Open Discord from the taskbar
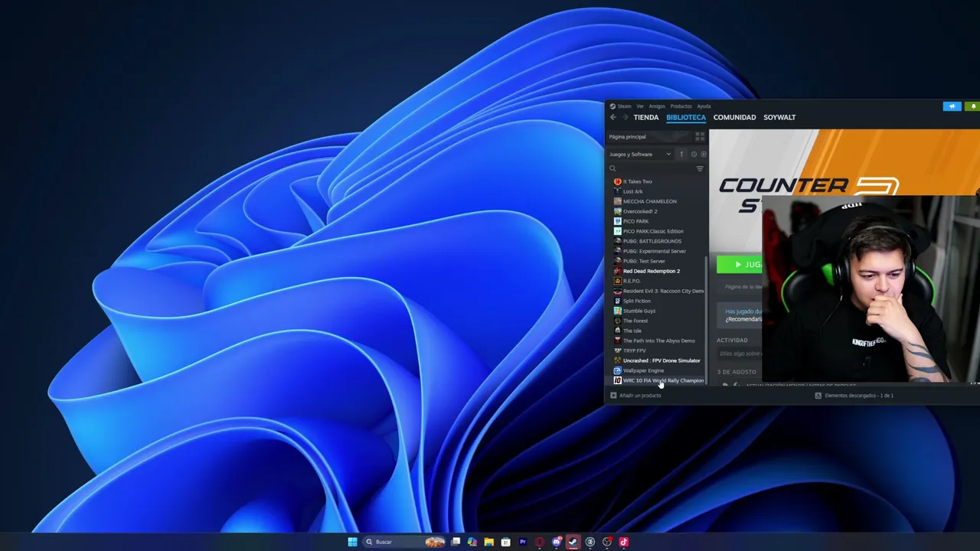Screen dimensions: 980x551 point(557,542)
